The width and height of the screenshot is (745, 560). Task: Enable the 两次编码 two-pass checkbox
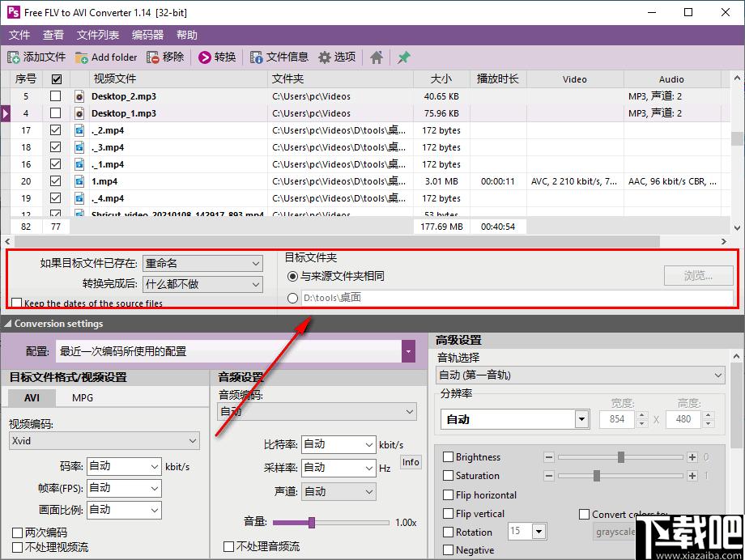tap(18, 532)
